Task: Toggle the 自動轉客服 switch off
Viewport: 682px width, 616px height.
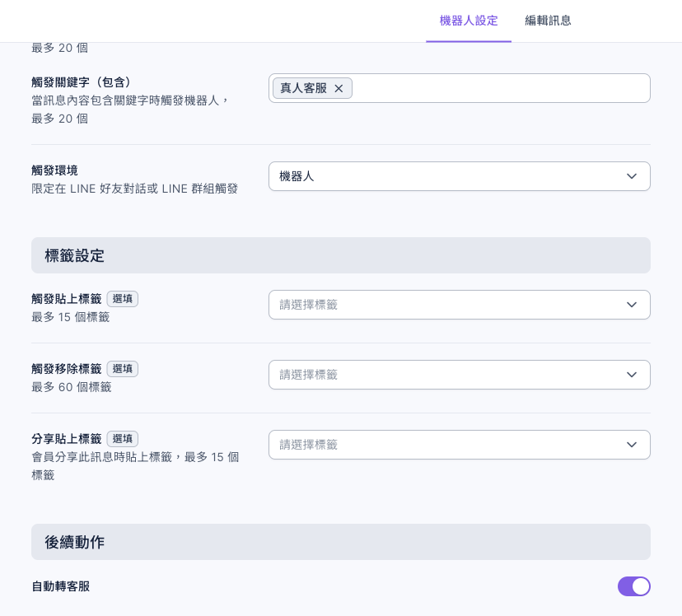Action: coord(633,586)
